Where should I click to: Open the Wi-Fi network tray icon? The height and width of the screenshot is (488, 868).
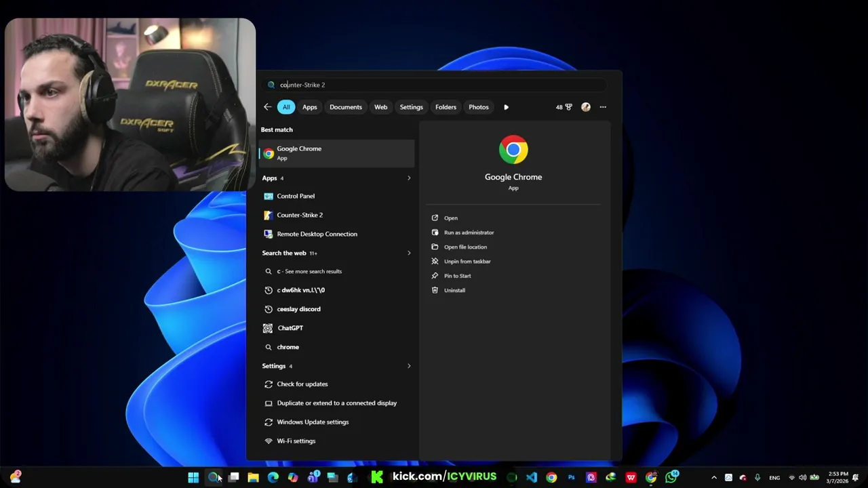(x=791, y=478)
